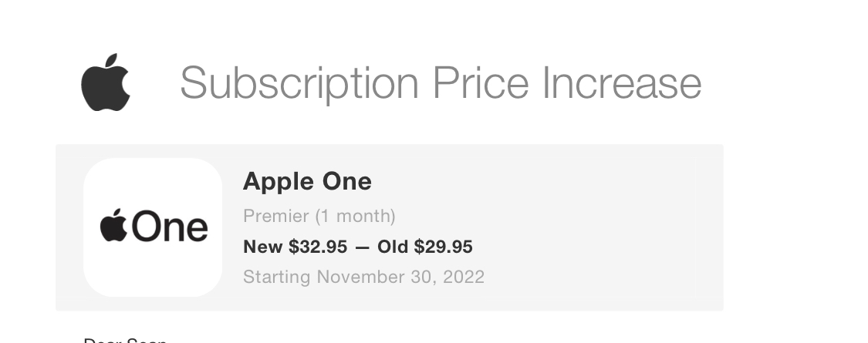
Task: Click empty gray area of the subscription card
Action: tap(598, 227)
